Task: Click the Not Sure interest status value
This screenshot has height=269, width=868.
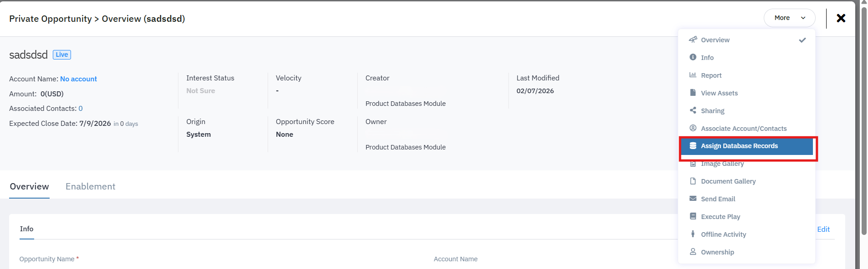Action: tap(201, 91)
